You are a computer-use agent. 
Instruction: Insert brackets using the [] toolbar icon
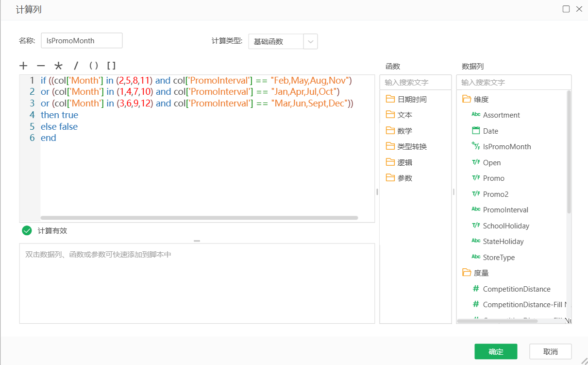tap(112, 66)
